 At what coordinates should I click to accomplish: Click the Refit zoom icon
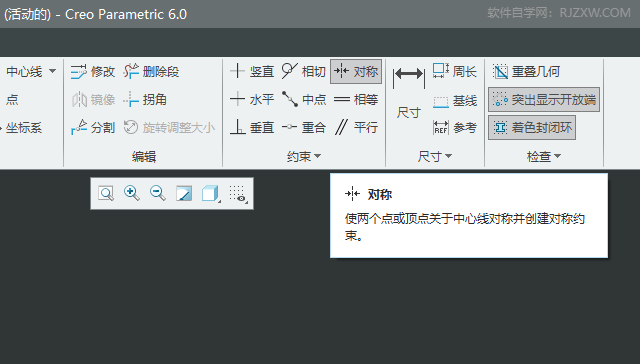[106, 193]
